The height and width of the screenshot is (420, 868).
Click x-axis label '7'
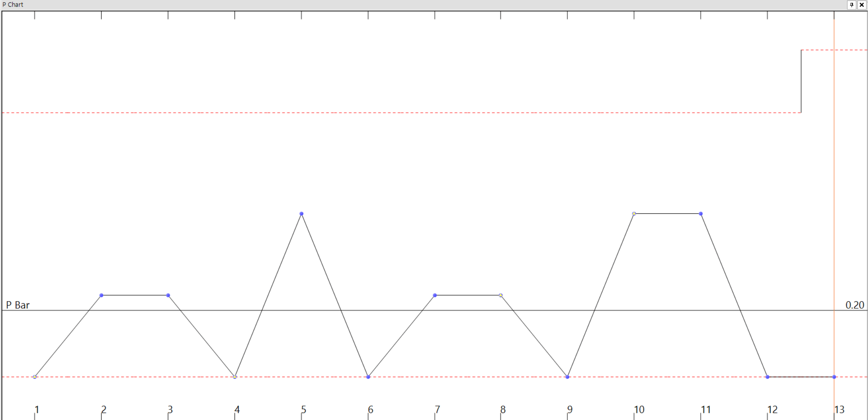pos(437,409)
